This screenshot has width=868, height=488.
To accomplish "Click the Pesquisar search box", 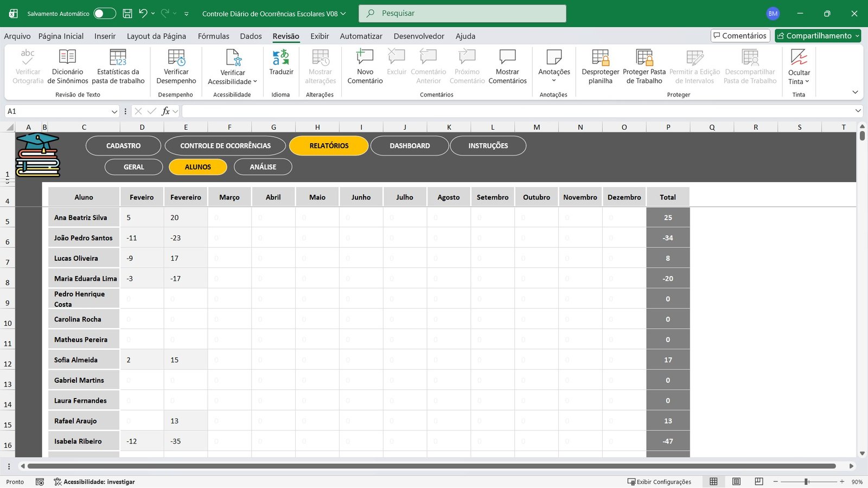I will tap(462, 14).
